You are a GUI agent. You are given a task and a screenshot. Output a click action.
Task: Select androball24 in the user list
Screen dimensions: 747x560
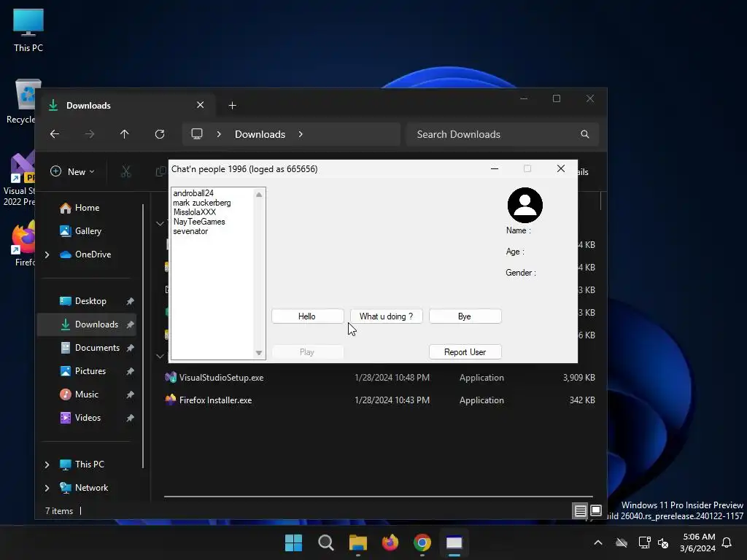pos(193,192)
